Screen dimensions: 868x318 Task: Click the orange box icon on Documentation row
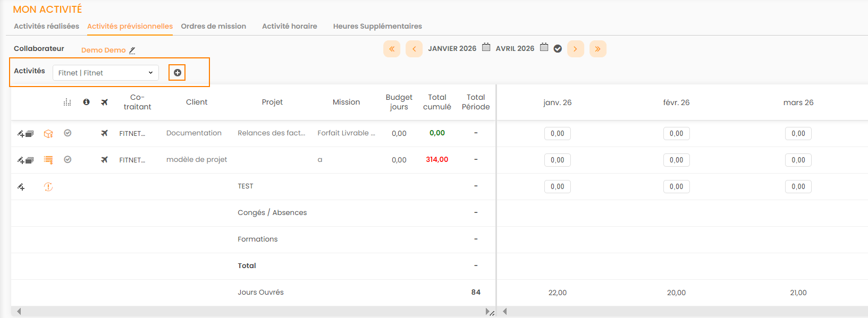(48, 134)
